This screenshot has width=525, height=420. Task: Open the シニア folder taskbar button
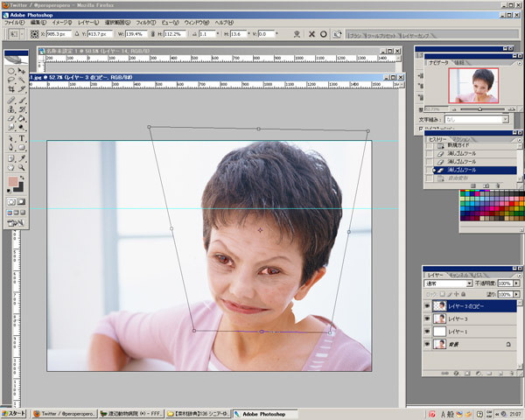click(199, 414)
